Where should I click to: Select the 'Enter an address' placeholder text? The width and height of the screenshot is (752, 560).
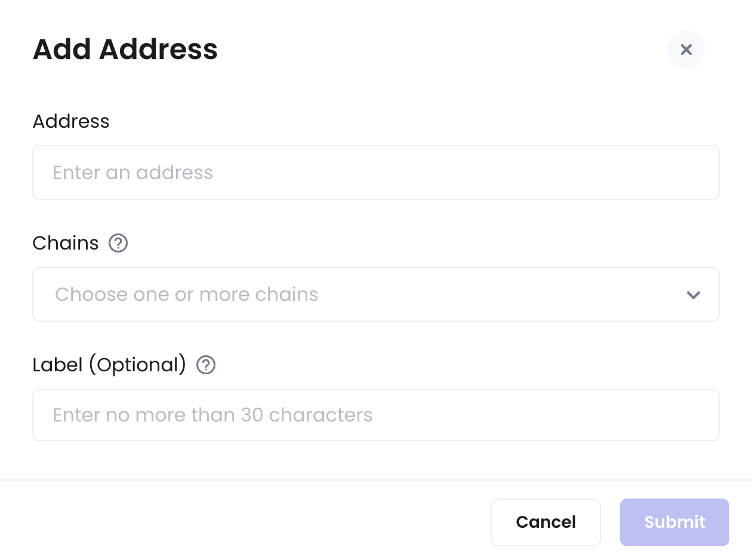tap(133, 173)
